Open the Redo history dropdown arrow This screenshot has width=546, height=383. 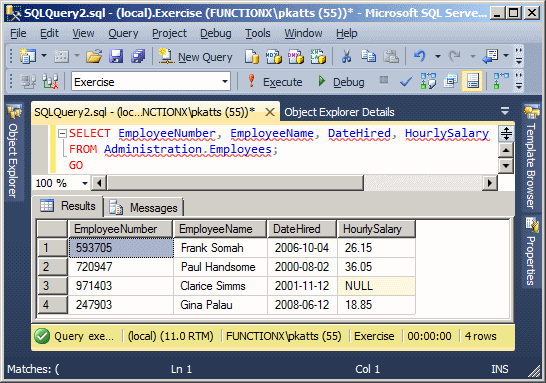473,56
